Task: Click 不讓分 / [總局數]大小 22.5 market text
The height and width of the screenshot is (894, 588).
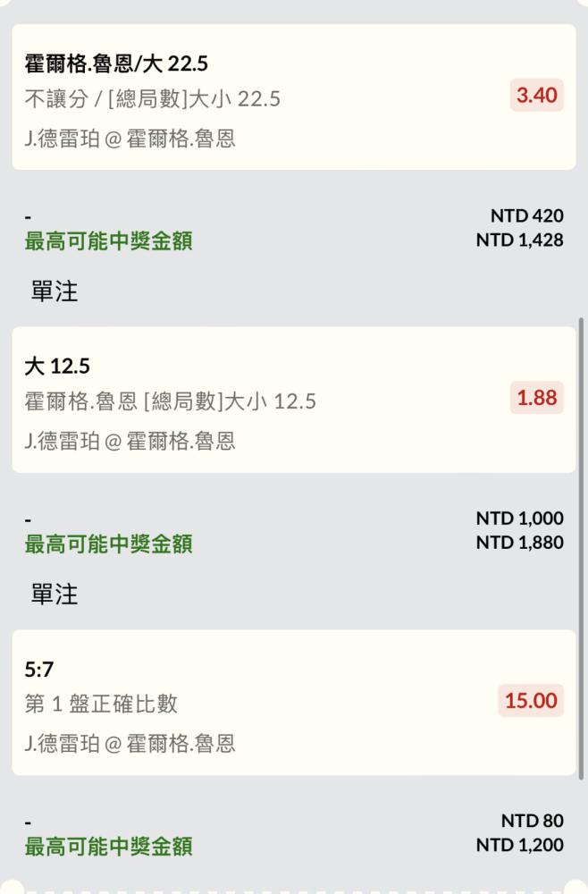Action: (153, 99)
